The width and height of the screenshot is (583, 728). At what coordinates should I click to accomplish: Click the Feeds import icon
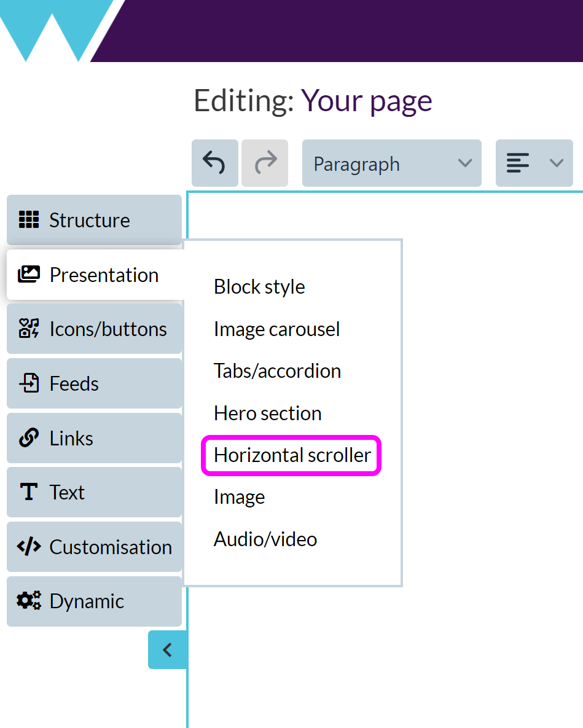pos(28,383)
